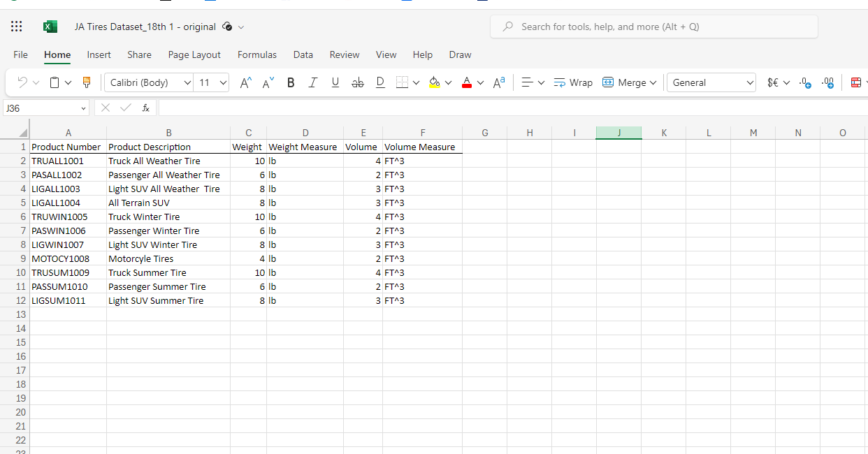Click the Select All corner triangle

(x=24, y=133)
